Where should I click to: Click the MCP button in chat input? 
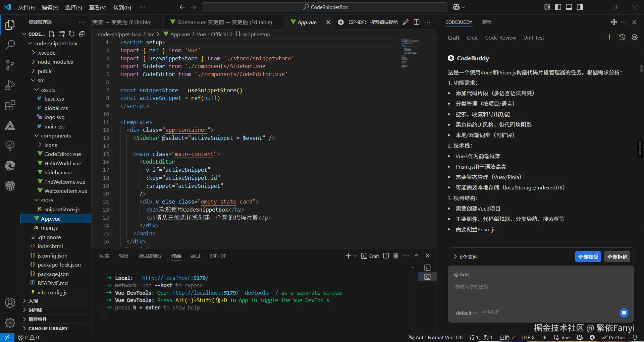tap(491, 312)
